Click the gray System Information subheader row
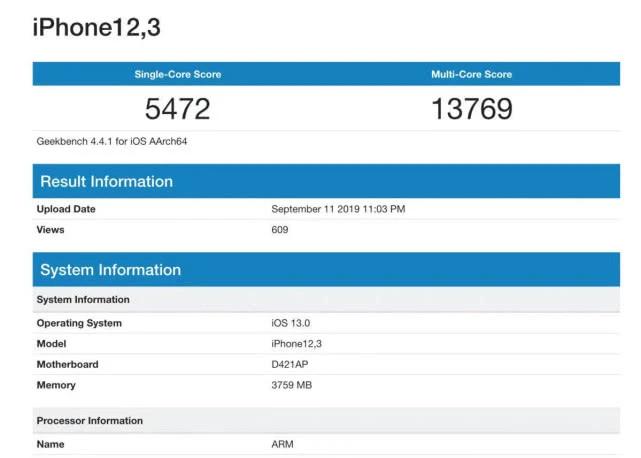 tap(326, 299)
